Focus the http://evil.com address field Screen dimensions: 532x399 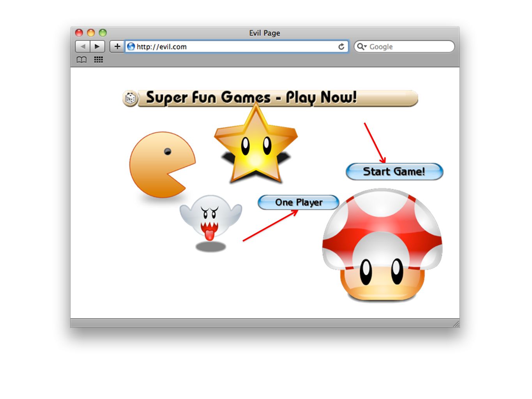coord(237,46)
